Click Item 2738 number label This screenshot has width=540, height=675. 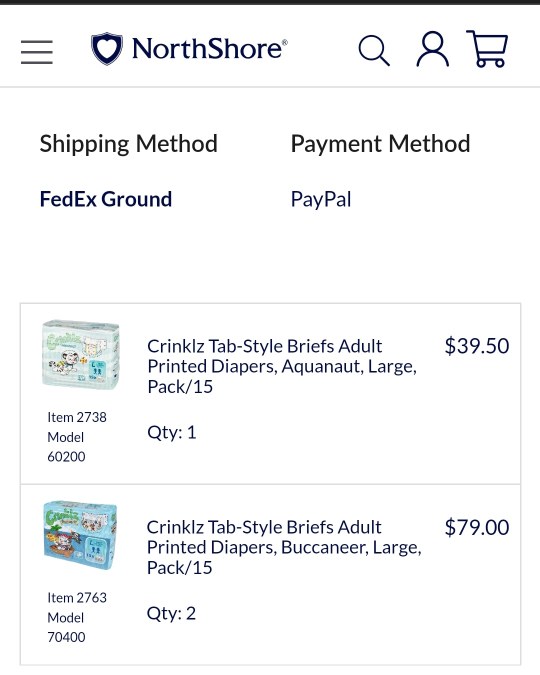coord(77,417)
